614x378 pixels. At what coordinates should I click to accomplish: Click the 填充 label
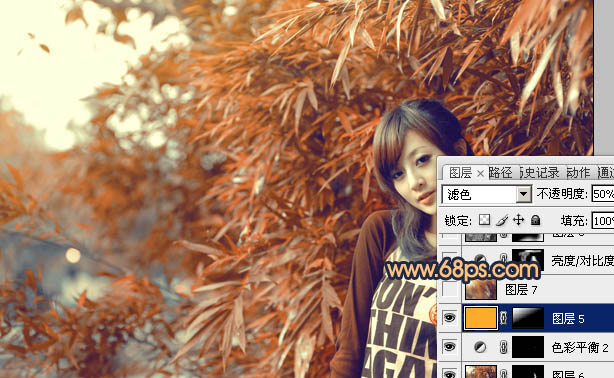click(x=574, y=221)
